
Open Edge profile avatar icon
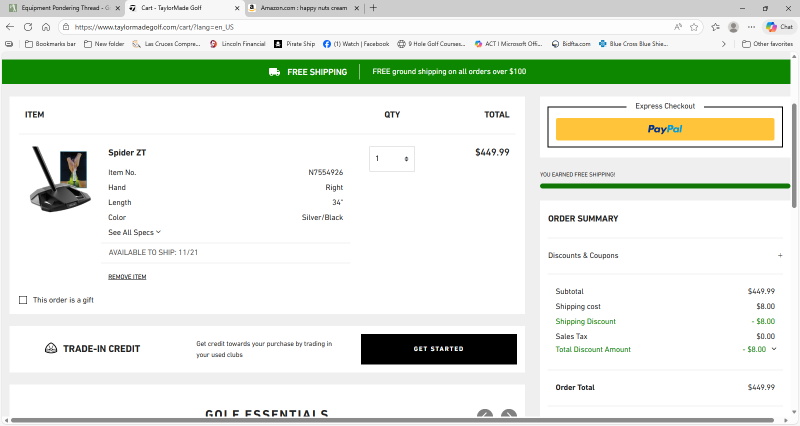click(734, 27)
